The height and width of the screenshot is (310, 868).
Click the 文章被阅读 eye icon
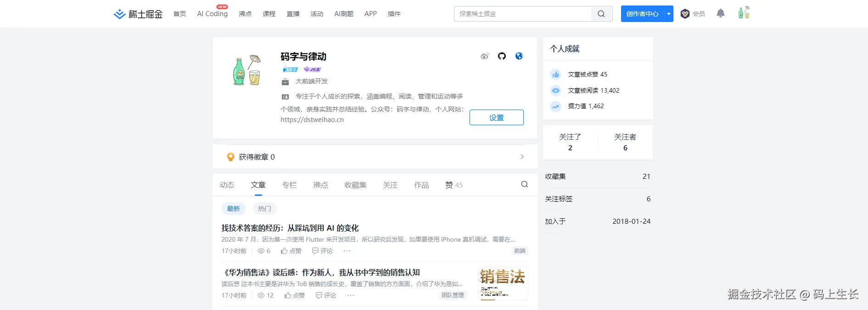[x=556, y=90]
